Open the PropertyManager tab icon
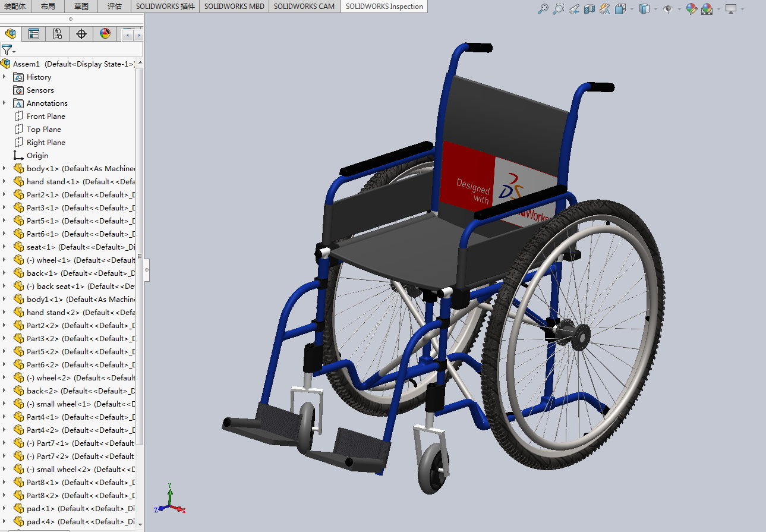Image resolution: width=766 pixels, height=532 pixels. (x=34, y=34)
